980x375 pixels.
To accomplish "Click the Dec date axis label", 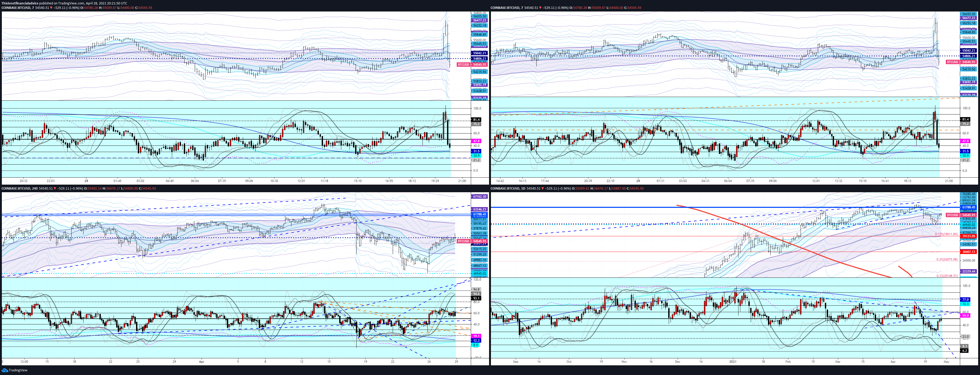I will (678, 362).
